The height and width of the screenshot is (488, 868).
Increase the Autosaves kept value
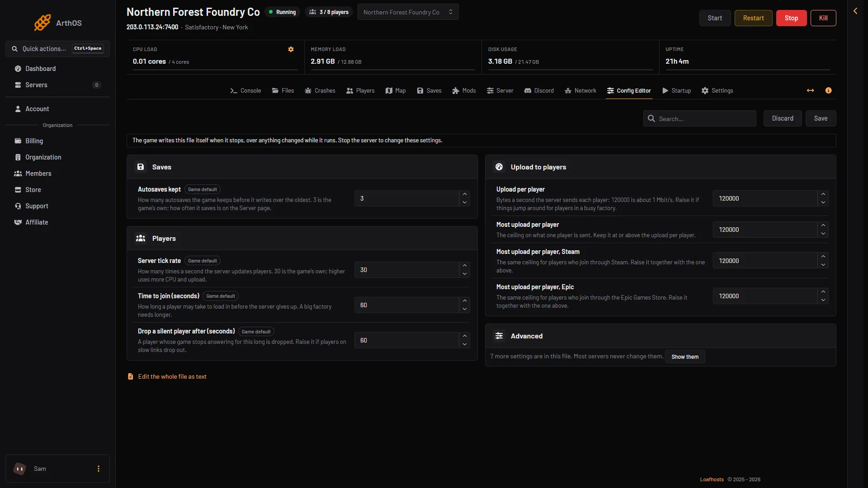pos(464,194)
